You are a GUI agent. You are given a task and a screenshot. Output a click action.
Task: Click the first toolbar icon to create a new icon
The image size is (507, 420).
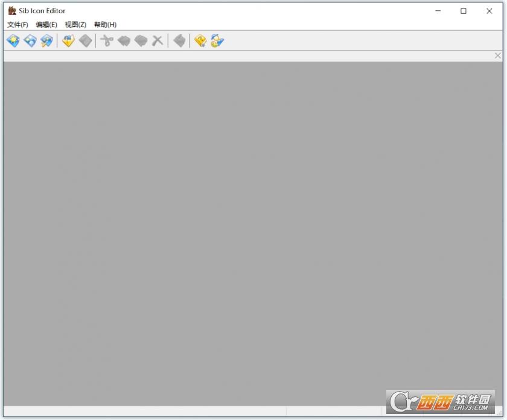pyautogui.click(x=13, y=41)
